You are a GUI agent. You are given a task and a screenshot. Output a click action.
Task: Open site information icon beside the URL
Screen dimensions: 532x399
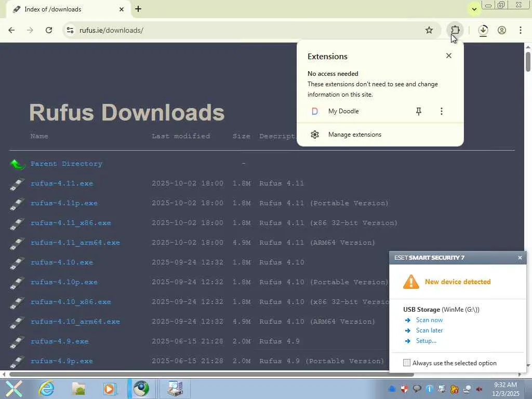coord(70,30)
